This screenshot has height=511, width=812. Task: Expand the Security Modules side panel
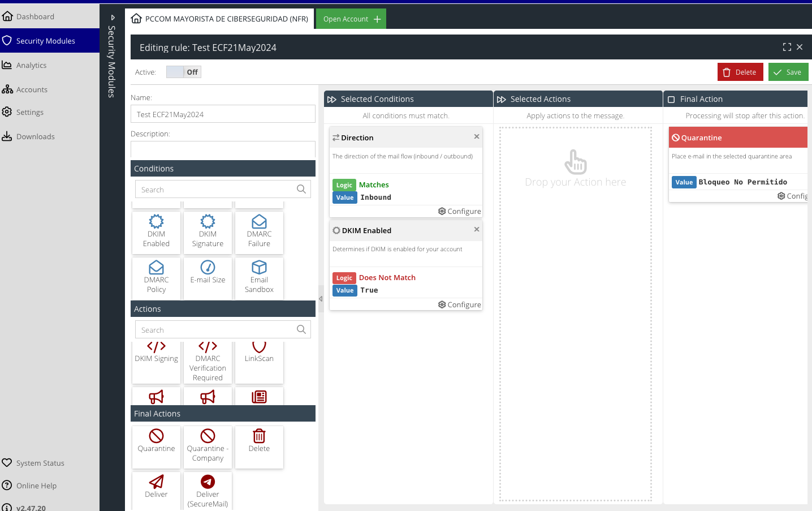[x=113, y=18]
